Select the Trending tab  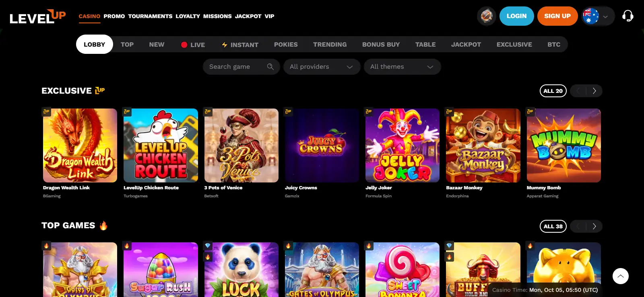point(330,45)
